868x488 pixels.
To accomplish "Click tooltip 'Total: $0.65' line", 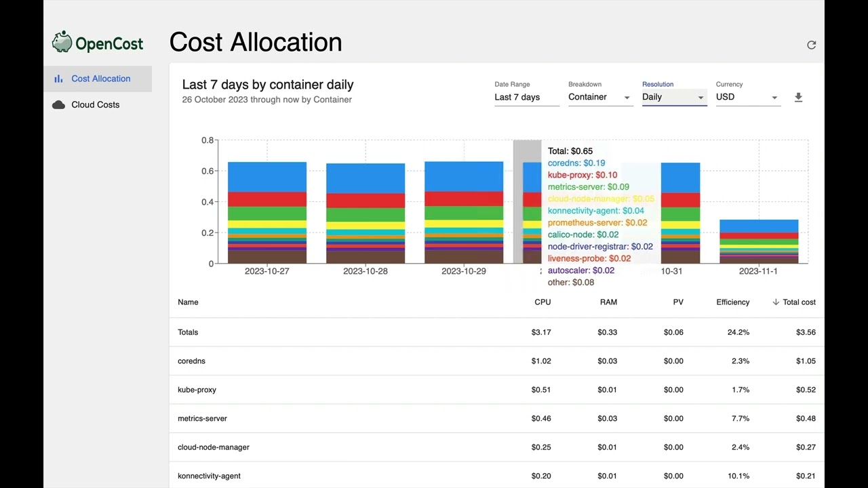I will 570,151.
